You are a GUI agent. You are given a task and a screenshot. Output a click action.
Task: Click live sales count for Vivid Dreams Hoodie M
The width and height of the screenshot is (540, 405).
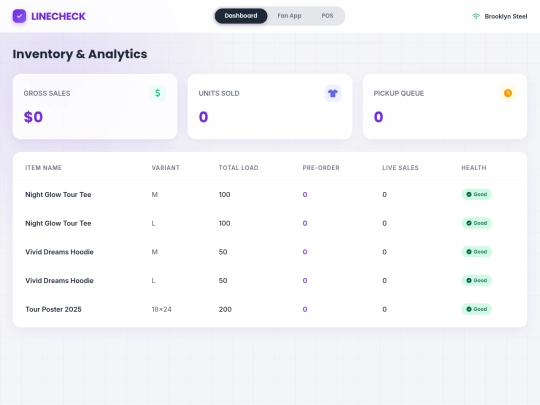point(384,252)
